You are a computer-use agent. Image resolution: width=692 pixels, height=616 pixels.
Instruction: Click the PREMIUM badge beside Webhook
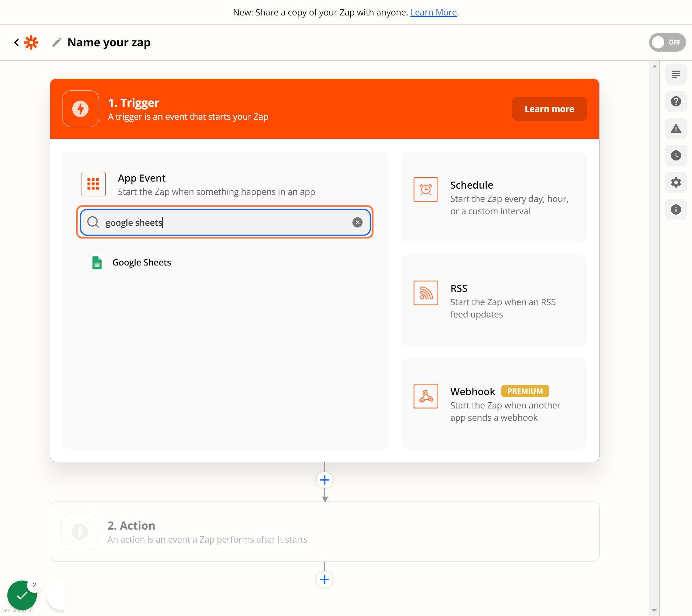point(525,391)
